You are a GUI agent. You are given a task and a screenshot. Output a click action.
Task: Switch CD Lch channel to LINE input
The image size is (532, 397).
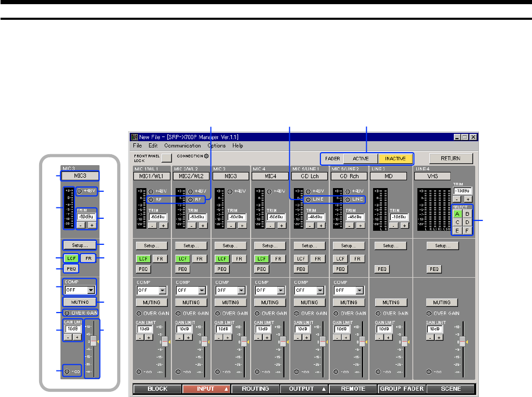(x=309, y=200)
